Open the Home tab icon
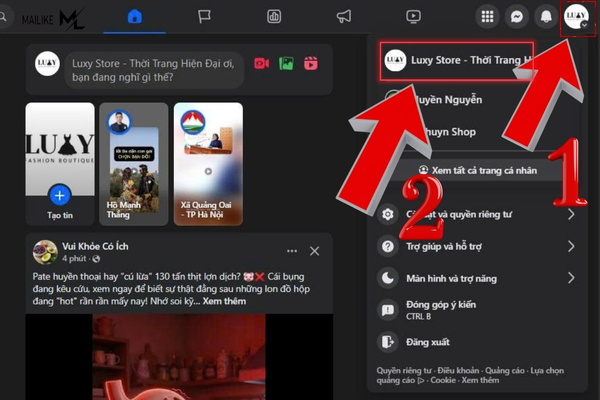 [134, 16]
